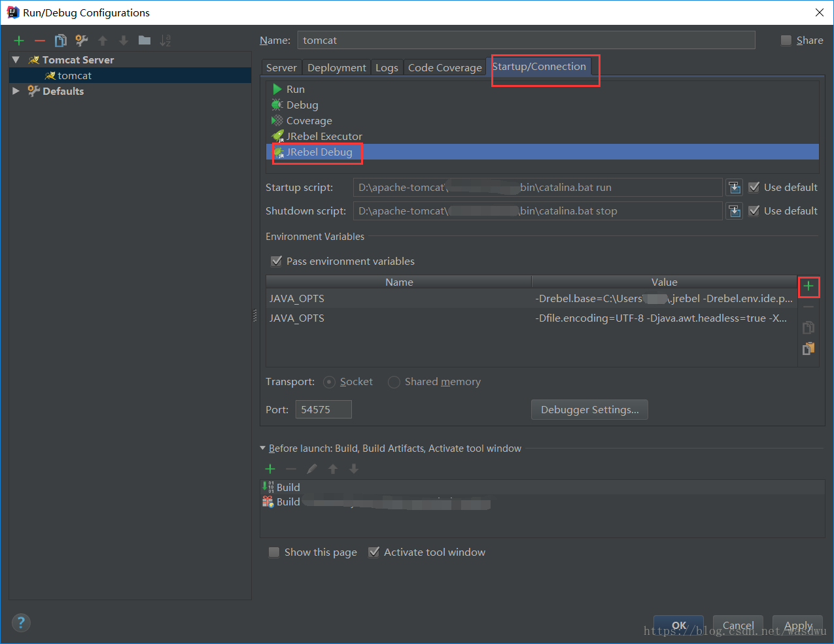834x644 pixels.
Task: Collapse the Before launch section
Action: click(x=263, y=449)
